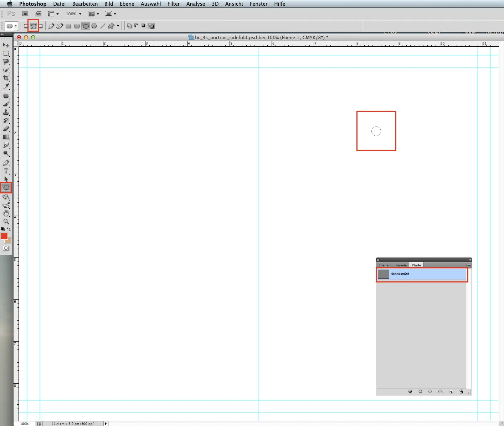Delete the current path with trash icon
Image resolution: width=504 pixels, height=426 pixels.
pos(461,391)
